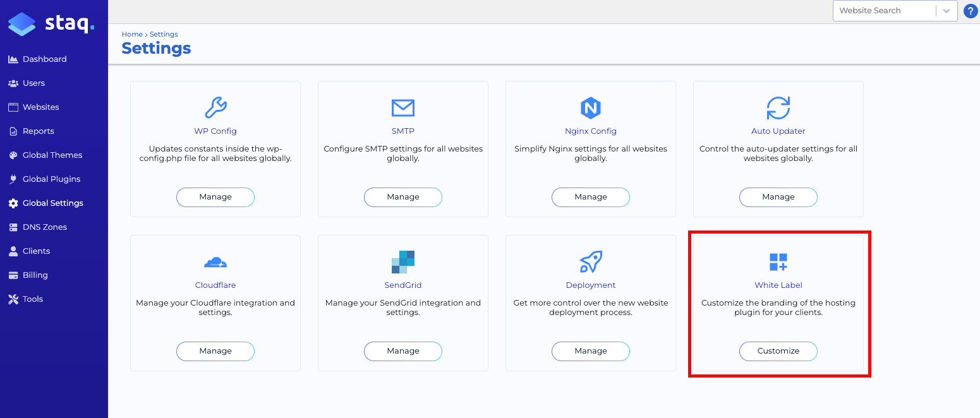Viewport: 980px width, 418px height.
Task: Click Customize on the White Label card
Action: click(778, 351)
